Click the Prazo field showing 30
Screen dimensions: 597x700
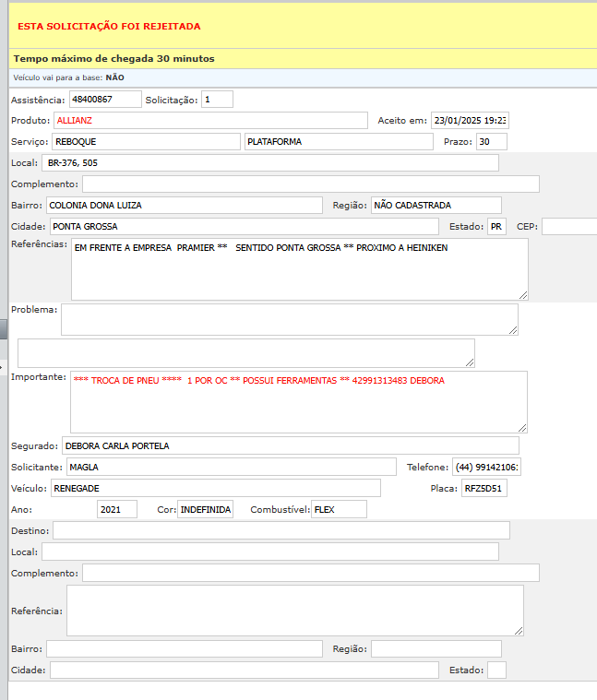point(491,142)
